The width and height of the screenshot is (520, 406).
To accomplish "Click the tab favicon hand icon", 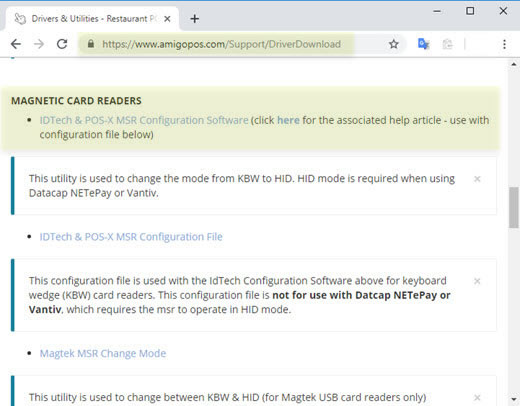I will click(20, 19).
